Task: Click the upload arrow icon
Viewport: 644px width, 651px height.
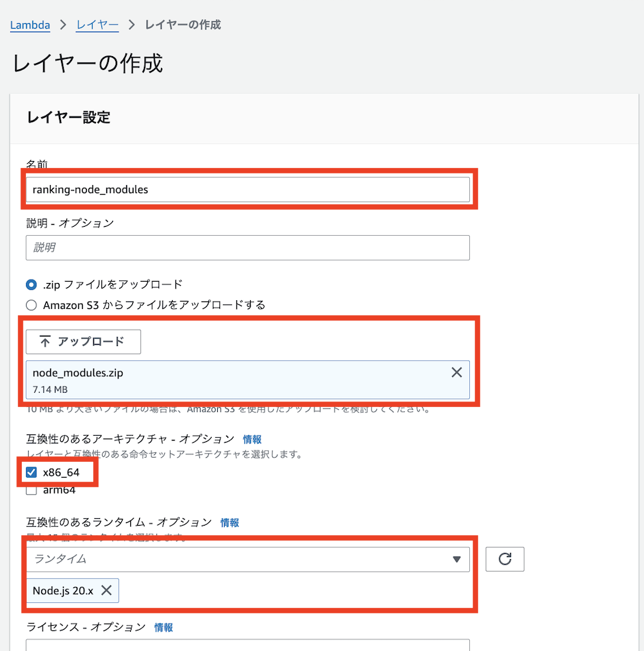Action: pos(45,342)
